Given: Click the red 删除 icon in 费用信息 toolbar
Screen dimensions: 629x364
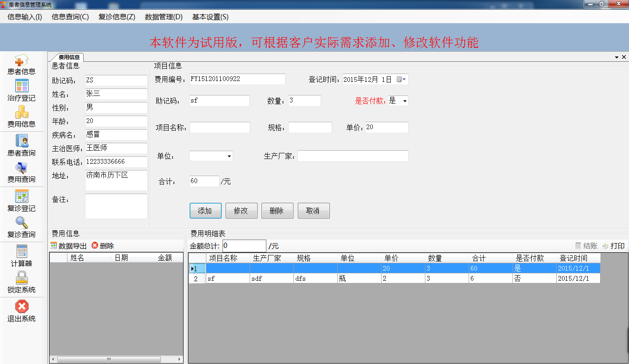Looking at the screenshot, I should [95, 246].
